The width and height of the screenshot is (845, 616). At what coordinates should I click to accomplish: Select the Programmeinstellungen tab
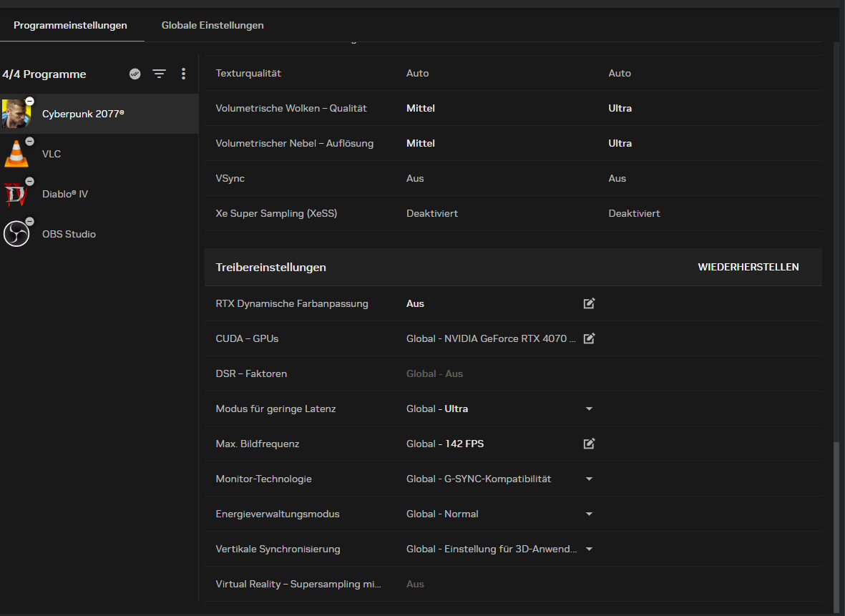[x=70, y=25]
